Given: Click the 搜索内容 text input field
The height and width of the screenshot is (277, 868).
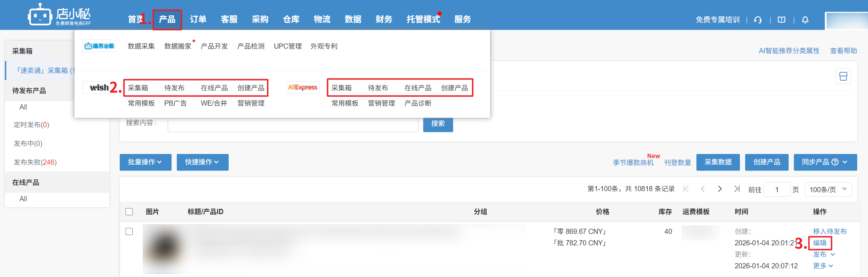Looking at the screenshot, I should point(292,124).
